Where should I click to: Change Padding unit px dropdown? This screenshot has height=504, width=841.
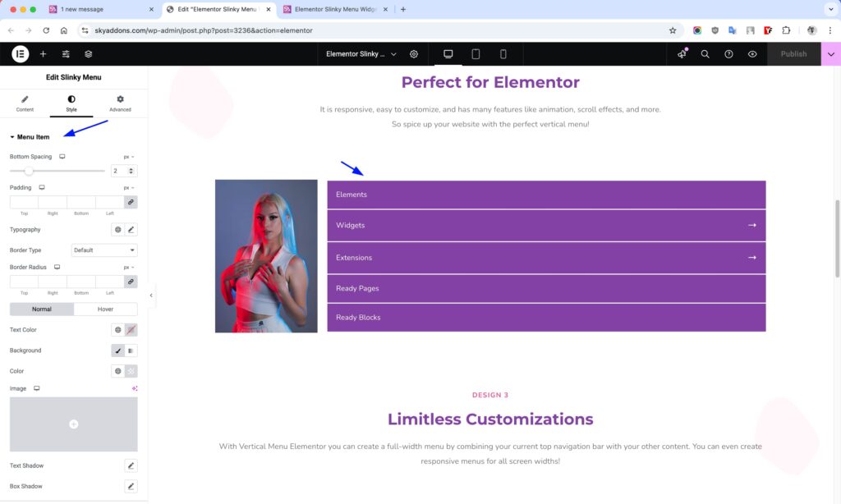[129, 188]
